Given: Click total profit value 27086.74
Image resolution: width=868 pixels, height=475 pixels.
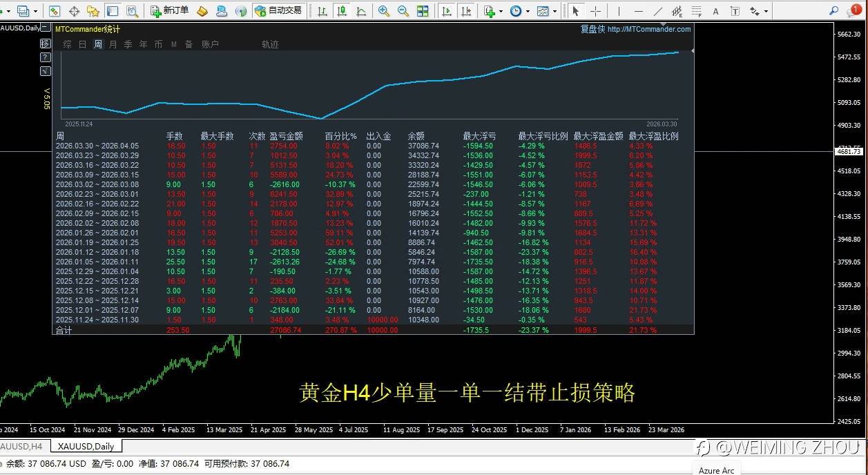Looking at the screenshot, I should [285, 331].
